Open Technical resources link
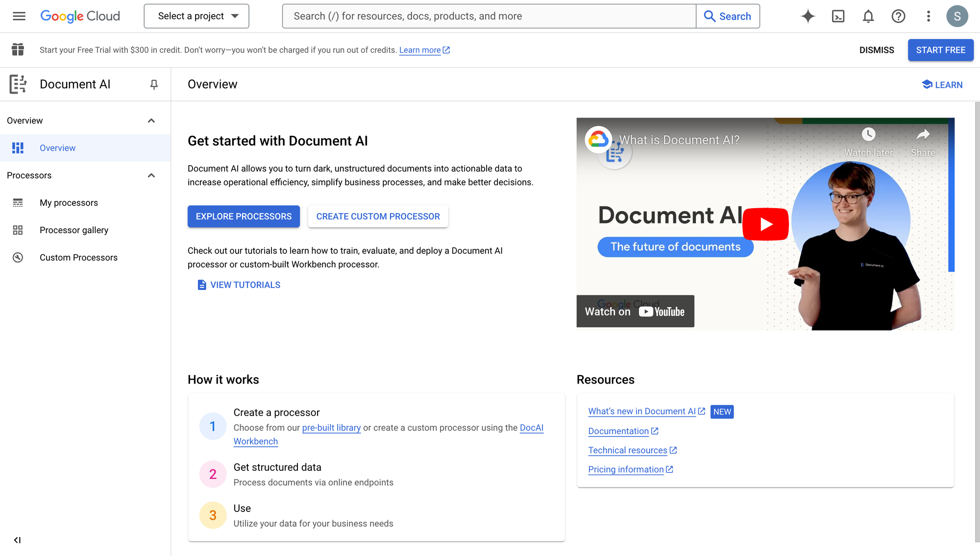The height and width of the screenshot is (556, 980). (633, 450)
